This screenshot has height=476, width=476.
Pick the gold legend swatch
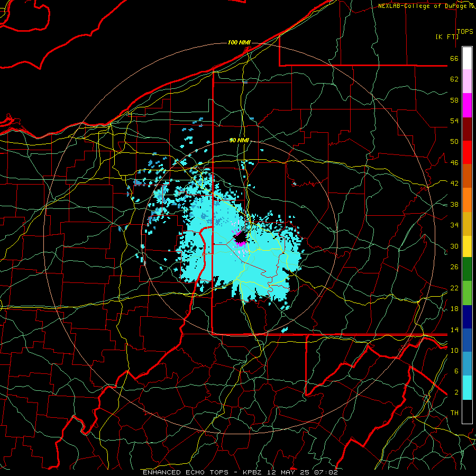(x=467, y=224)
